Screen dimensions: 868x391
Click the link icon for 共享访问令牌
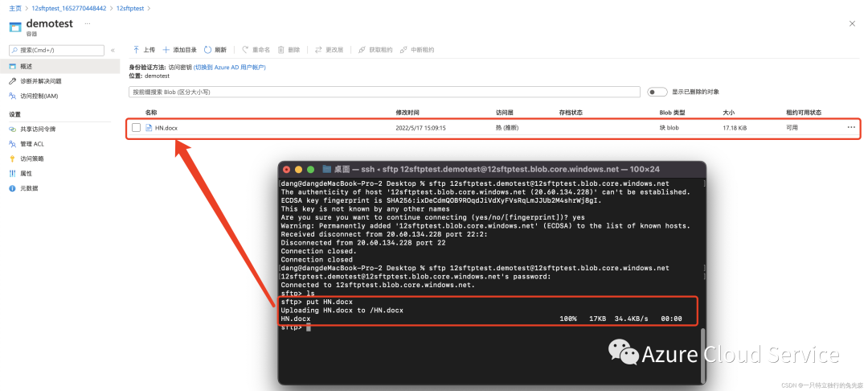tap(13, 129)
